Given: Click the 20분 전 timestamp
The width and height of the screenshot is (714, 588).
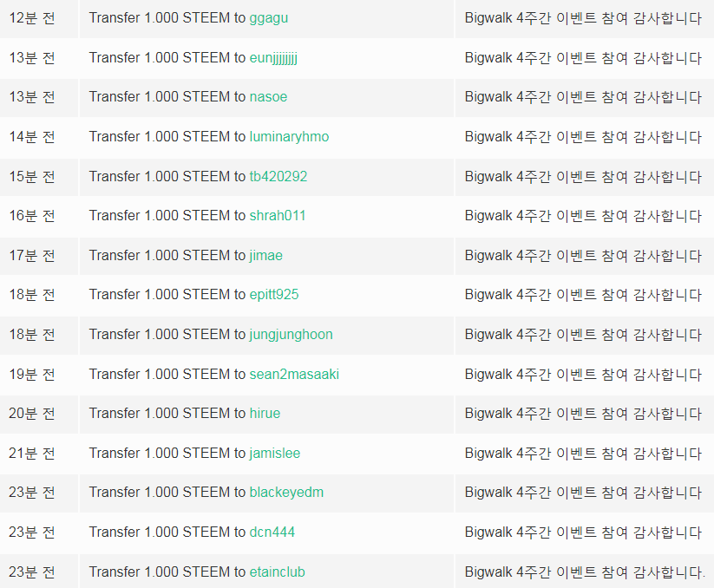Looking at the screenshot, I should click(x=32, y=413).
